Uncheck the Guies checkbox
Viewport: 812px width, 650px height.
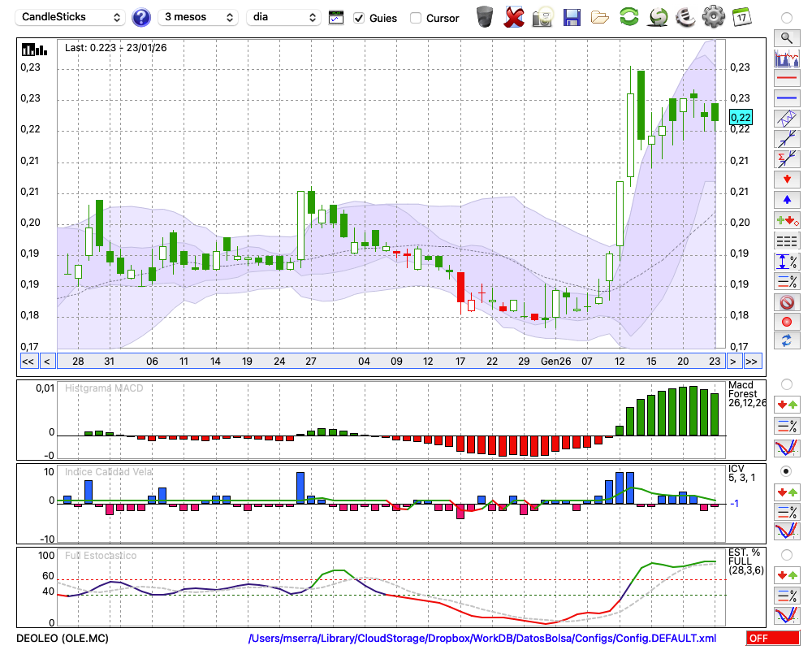point(359,18)
